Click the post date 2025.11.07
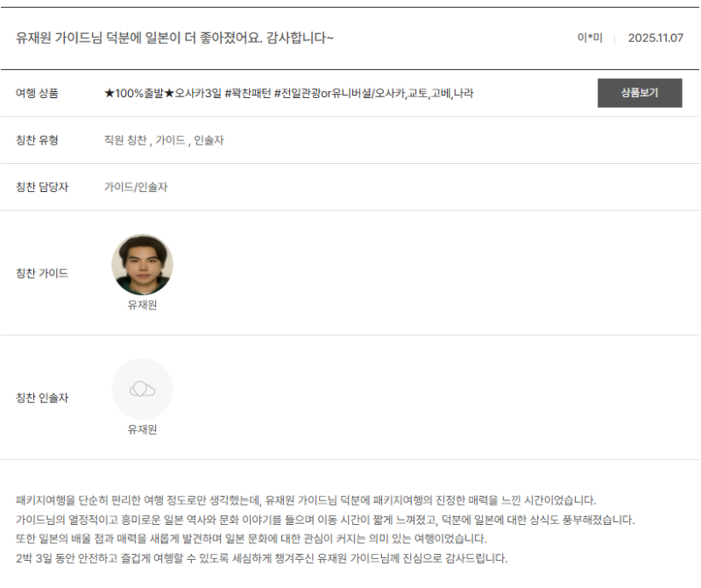701x588 pixels. [655, 39]
